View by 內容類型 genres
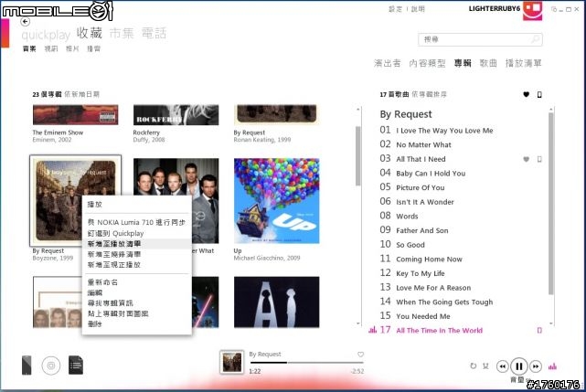586x392 pixels. pos(427,63)
